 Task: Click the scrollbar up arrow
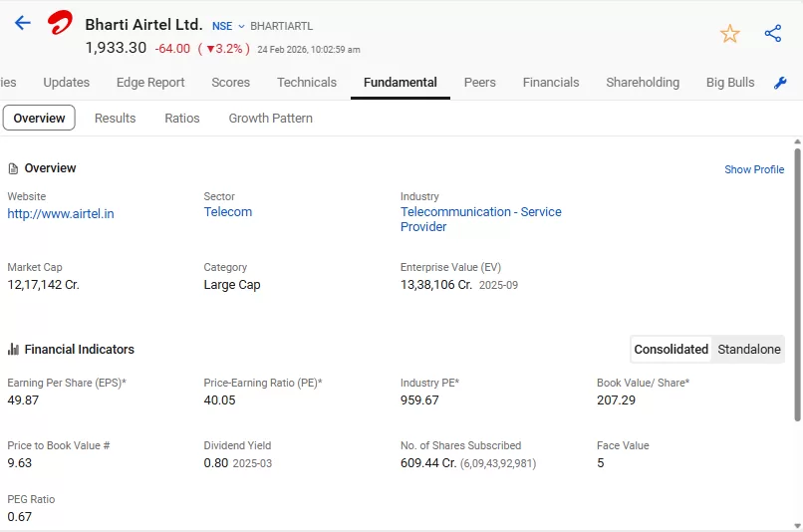click(797, 141)
